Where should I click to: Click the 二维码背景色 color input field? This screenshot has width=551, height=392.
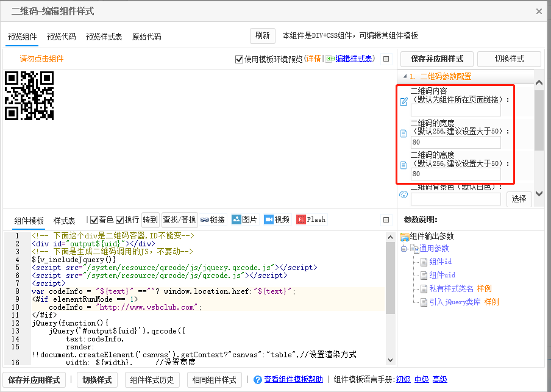[x=456, y=199]
